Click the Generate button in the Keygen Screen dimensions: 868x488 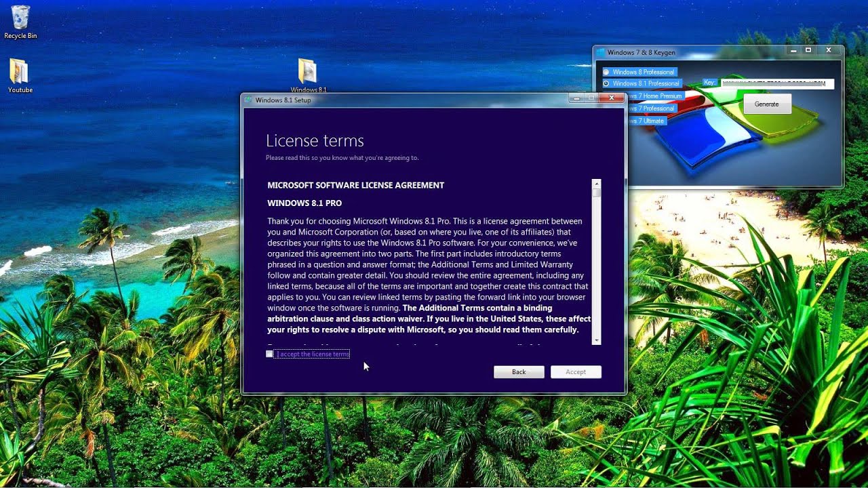click(767, 104)
